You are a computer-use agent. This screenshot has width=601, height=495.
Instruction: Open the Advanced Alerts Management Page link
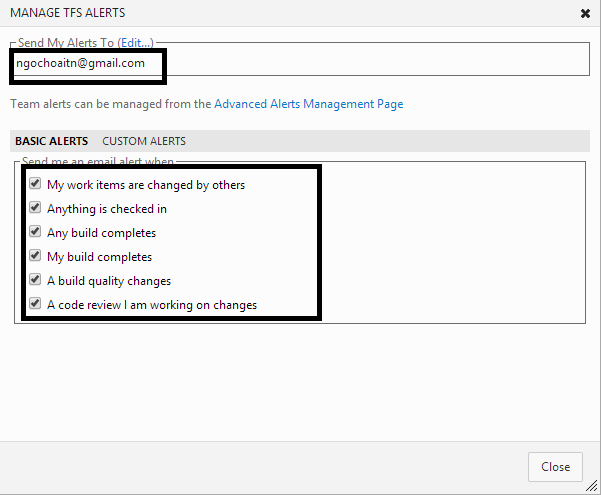click(309, 104)
